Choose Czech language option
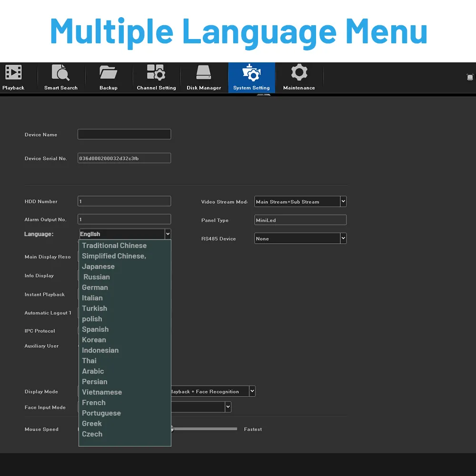Viewport: 476px width, 476px height. click(x=92, y=434)
